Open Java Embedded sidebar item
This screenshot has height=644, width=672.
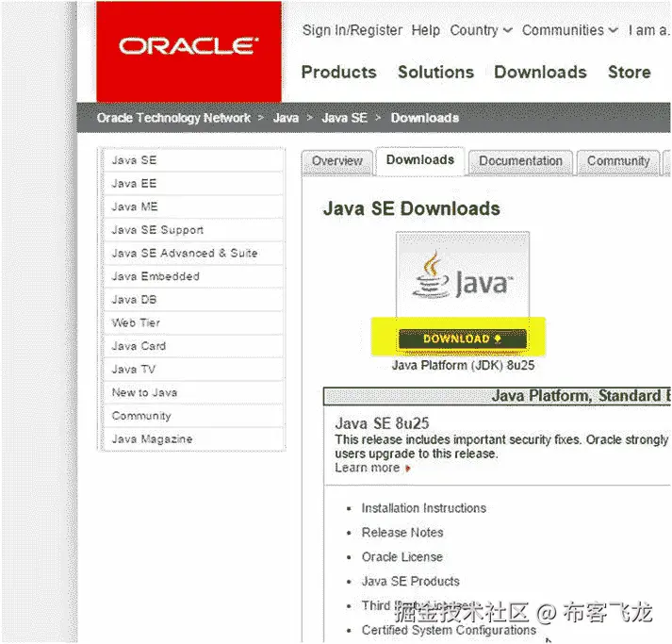[193, 276]
